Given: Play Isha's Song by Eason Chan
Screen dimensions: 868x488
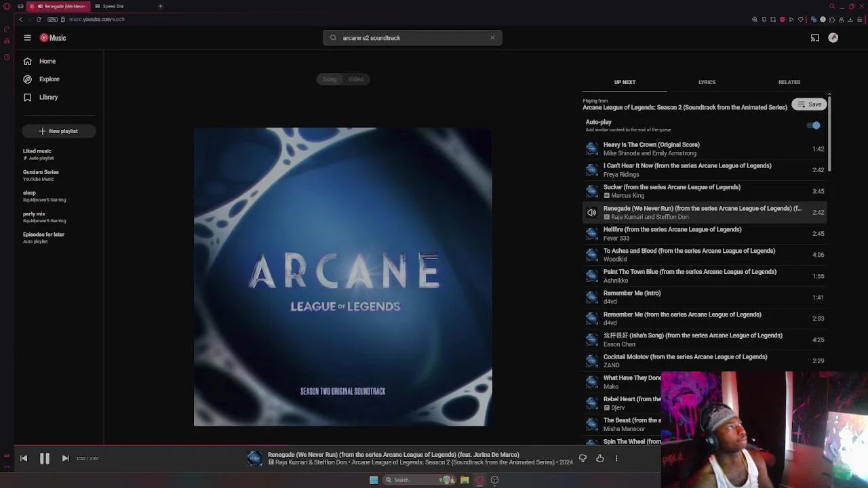Looking at the screenshot, I should coord(705,340).
